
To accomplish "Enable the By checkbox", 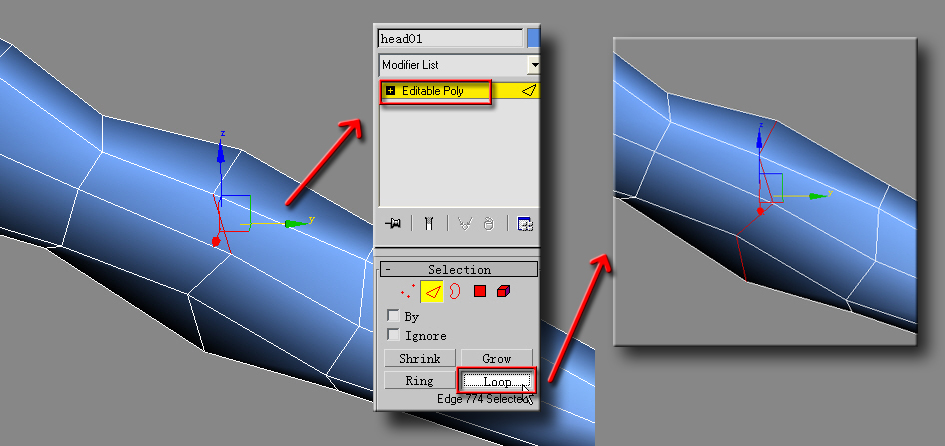I will (393, 316).
